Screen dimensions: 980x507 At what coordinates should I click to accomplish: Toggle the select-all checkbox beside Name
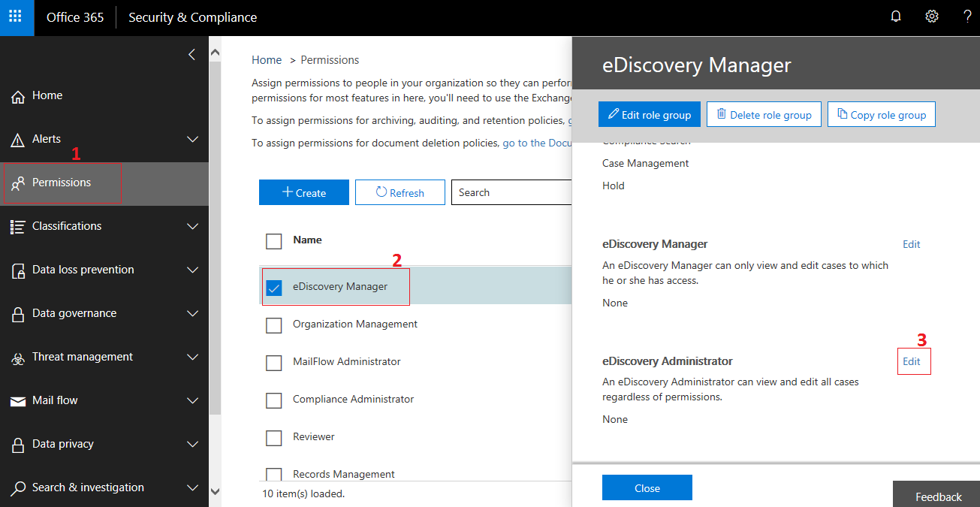274,241
